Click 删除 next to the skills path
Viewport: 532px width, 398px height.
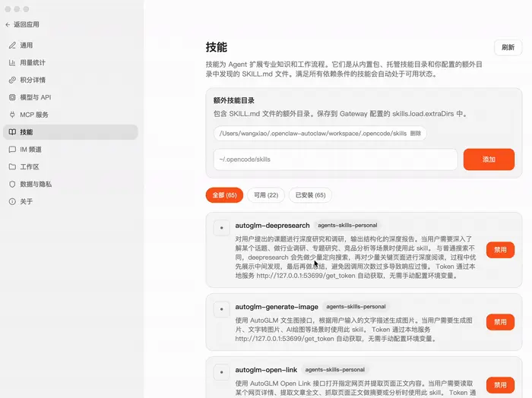[x=416, y=134]
